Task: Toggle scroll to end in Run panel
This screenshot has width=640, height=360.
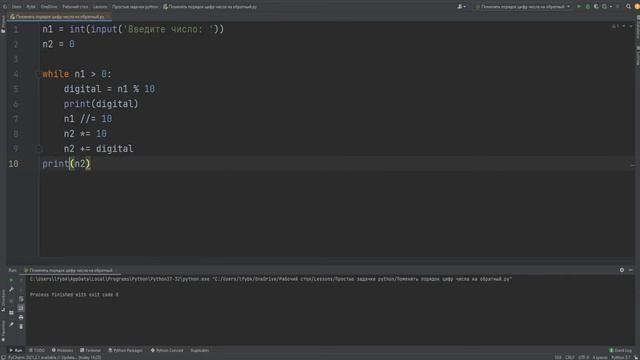Action: tap(21, 308)
